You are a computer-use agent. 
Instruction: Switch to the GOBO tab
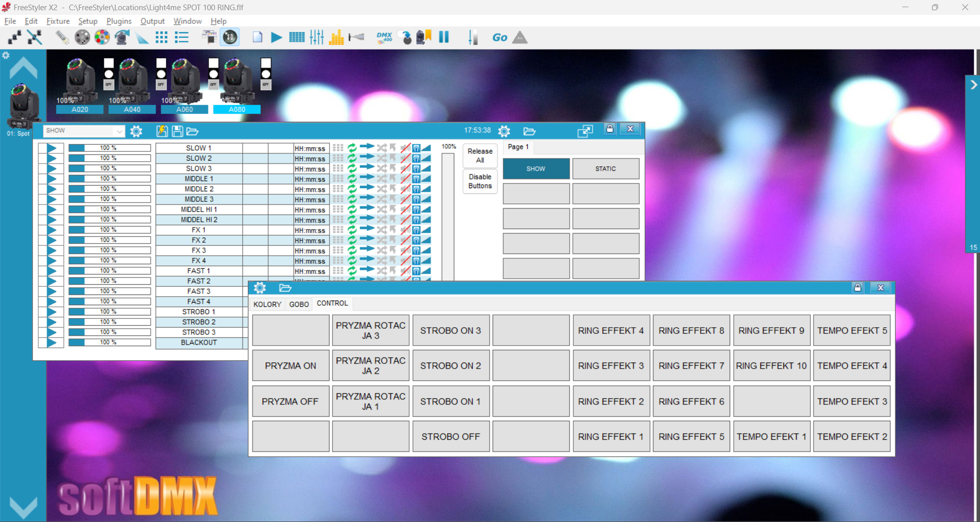[x=299, y=304]
